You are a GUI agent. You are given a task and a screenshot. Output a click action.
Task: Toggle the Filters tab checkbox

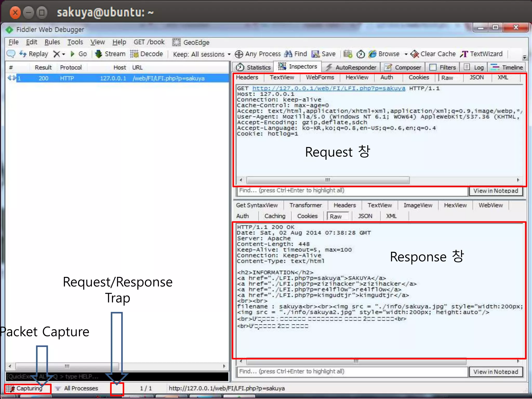tap(433, 67)
